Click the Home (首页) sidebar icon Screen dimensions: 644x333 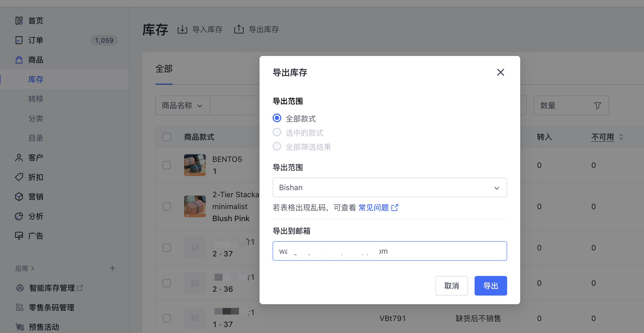coord(19,21)
